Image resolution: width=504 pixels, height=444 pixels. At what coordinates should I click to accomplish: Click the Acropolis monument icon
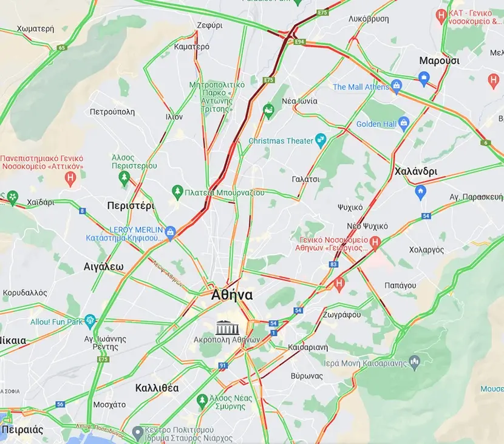pos(228,327)
